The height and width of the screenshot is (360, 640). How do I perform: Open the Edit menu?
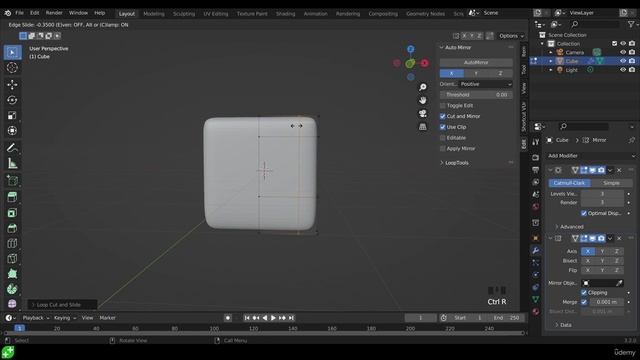pyautogui.click(x=35, y=13)
